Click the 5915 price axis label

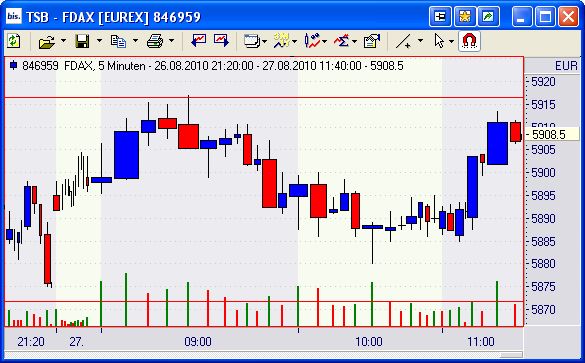543,105
